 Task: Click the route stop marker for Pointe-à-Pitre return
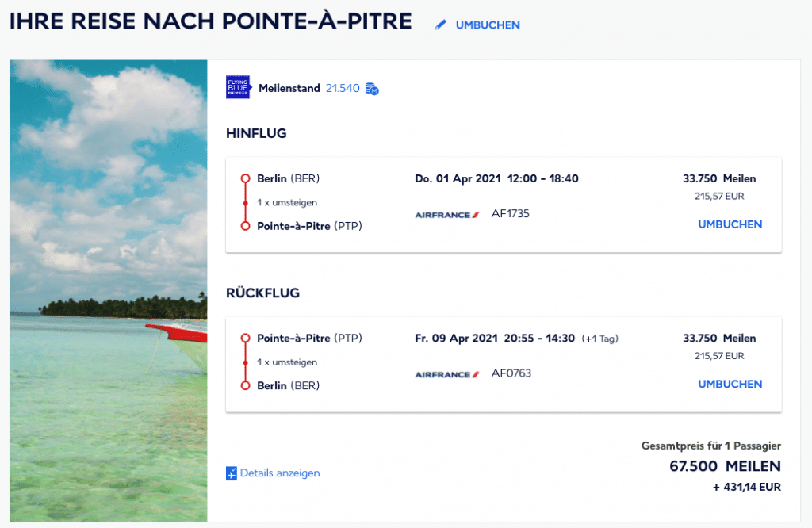point(245,339)
